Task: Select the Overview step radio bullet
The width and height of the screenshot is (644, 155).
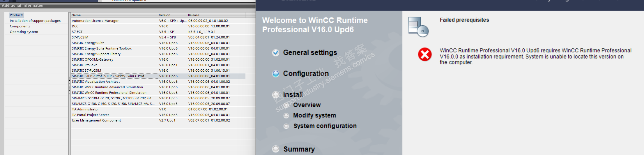Action: (x=286, y=105)
